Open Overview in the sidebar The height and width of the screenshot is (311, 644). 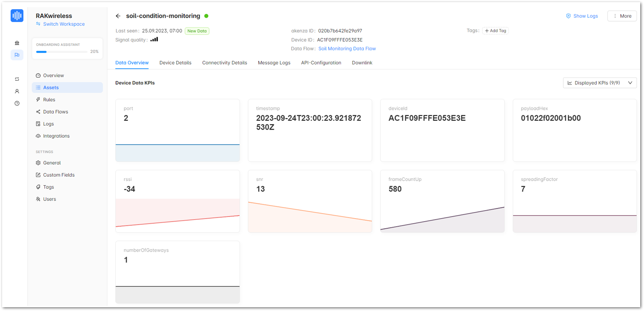(x=67, y=75)
